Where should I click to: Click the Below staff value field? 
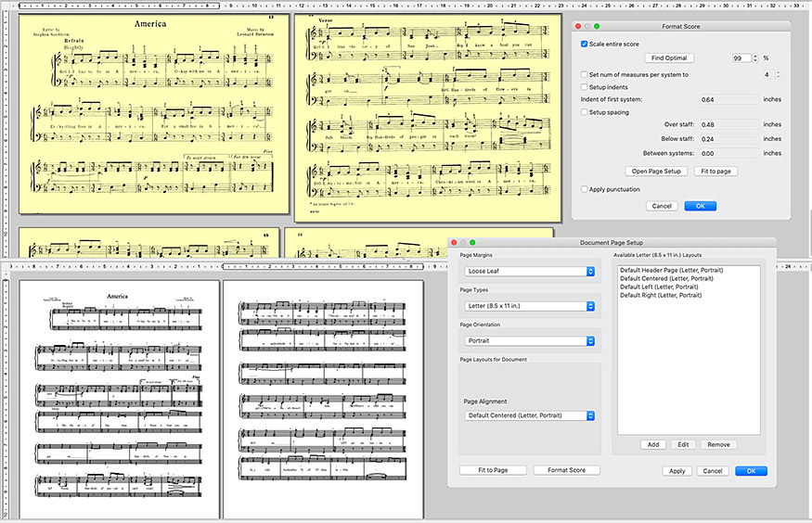pos(729,139)
